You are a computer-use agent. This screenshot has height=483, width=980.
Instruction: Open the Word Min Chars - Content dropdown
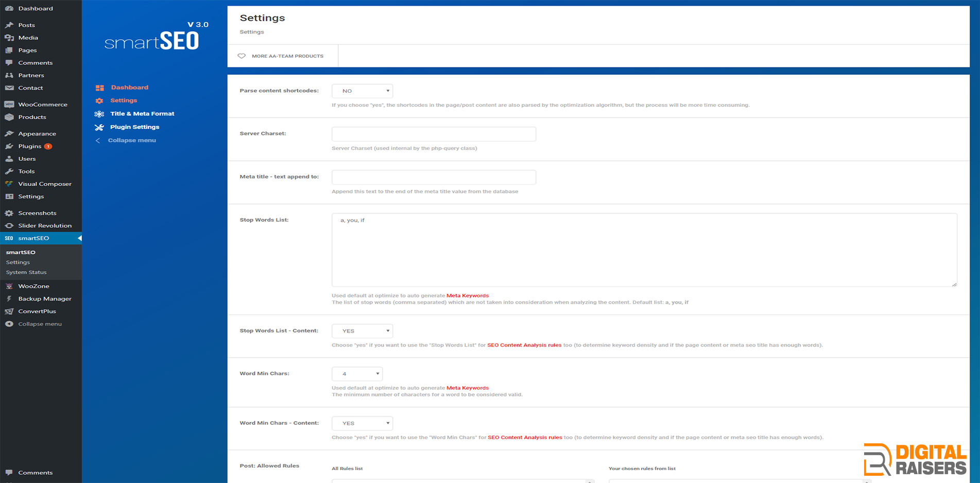point(362,423)
